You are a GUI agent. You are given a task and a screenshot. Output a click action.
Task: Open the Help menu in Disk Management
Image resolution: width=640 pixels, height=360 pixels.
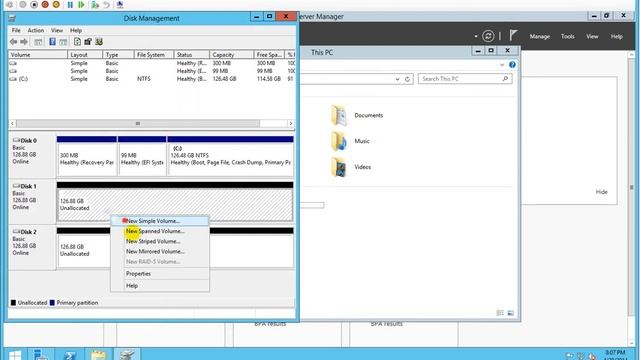pyautogui.click(x=76, y=31)
